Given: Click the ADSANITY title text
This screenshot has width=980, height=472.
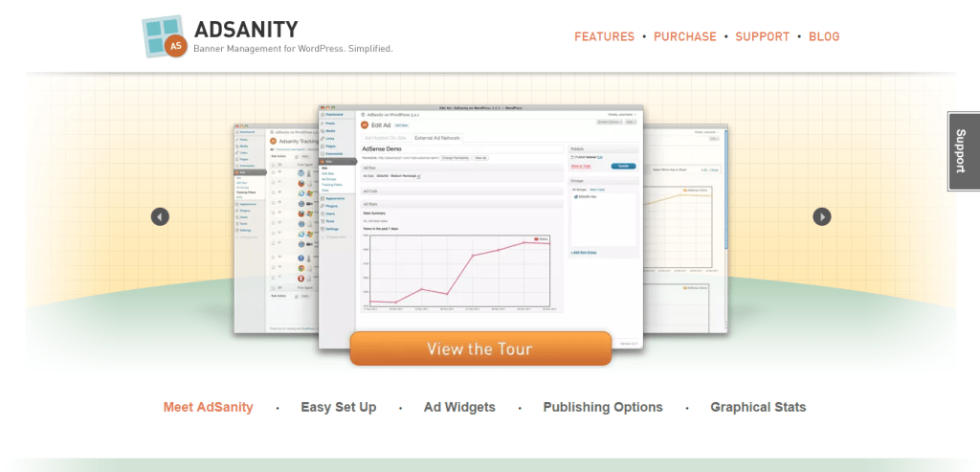Looking at the screenshot, I should coord(246,29).
